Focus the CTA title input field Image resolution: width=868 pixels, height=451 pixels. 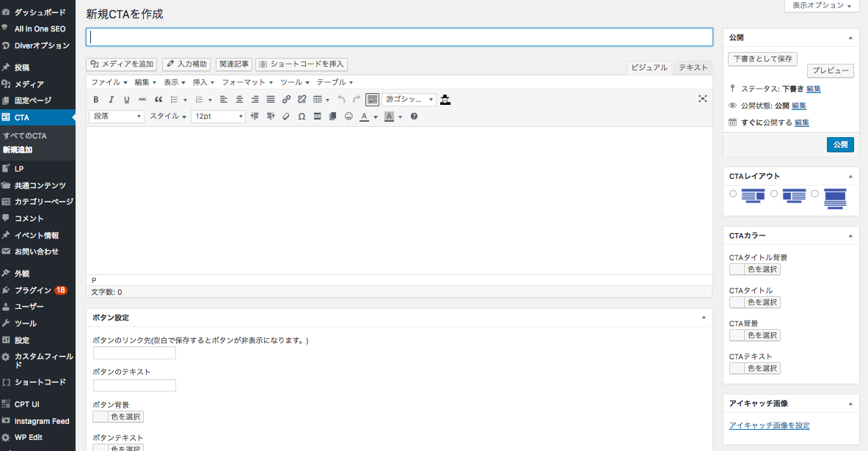pyautogui.click(x=400, y=37)
